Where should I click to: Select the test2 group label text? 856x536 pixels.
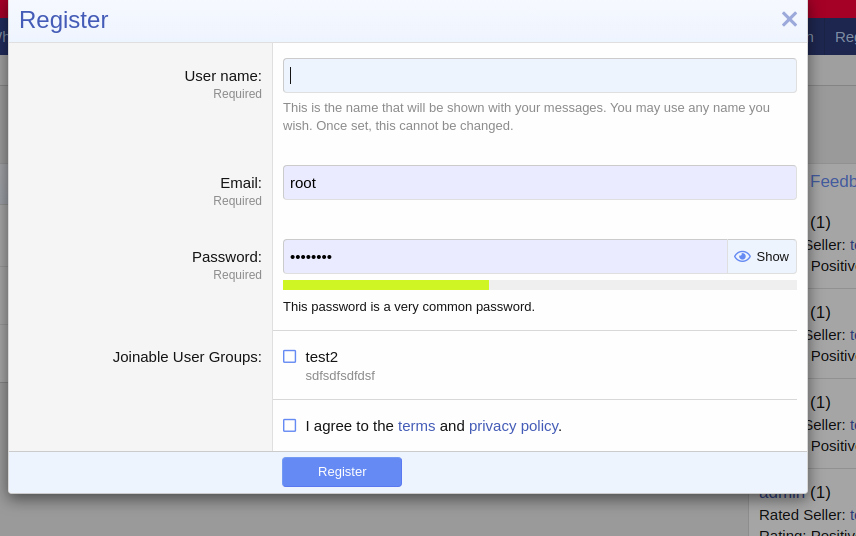pyautogui.click(x=322, y=356)
